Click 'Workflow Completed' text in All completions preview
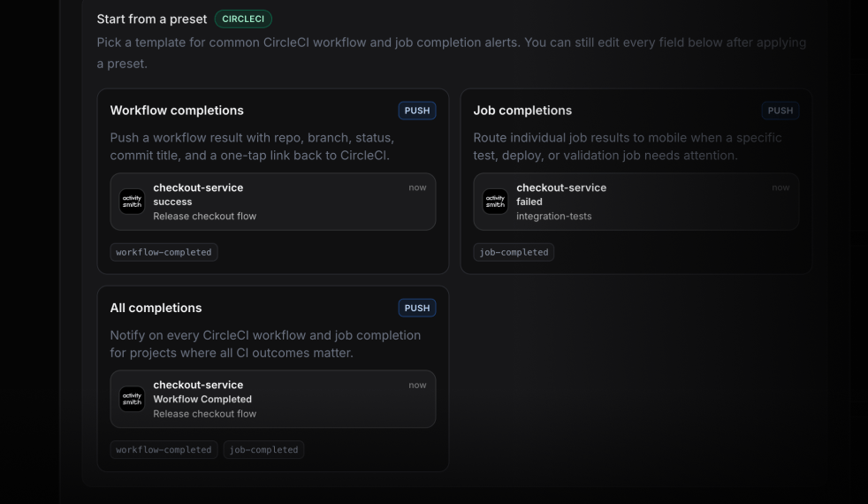Screen dimensions: 868x504 tap(202, 400)
